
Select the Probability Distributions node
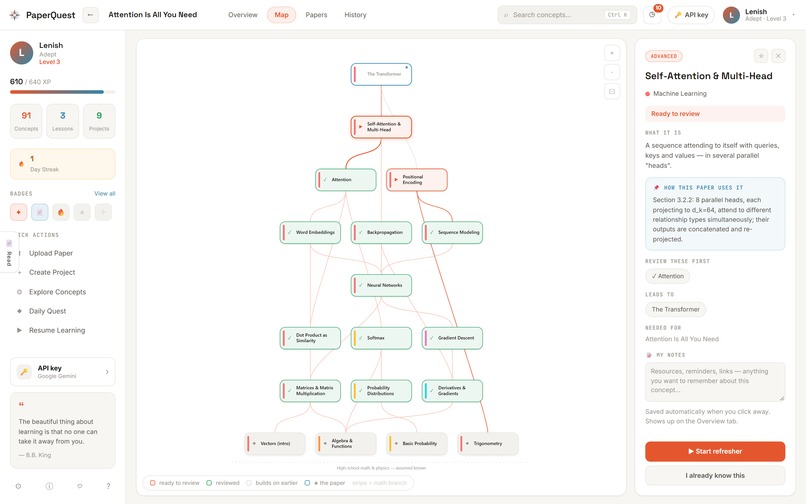pos(381,391)
